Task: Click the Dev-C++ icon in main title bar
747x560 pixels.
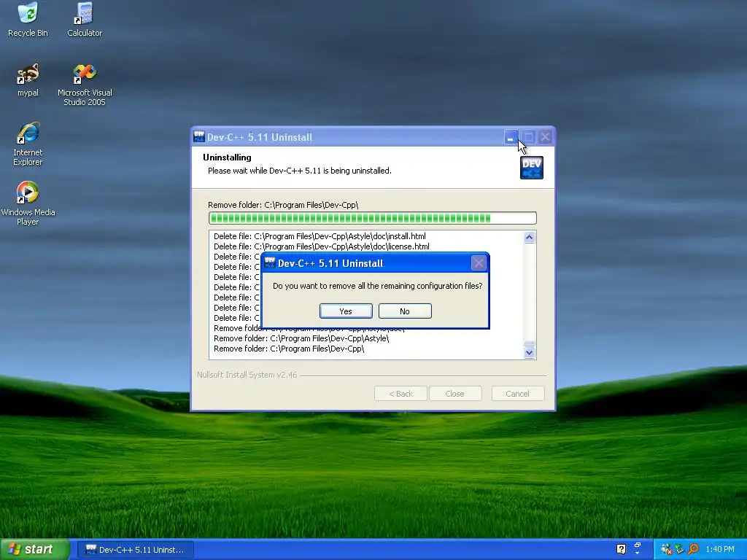Action: [199, 136]
